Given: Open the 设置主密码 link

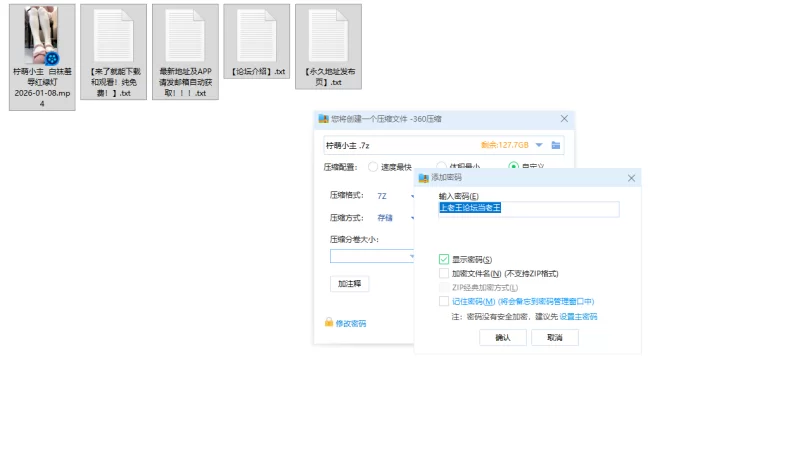Looking at the screenshot, I should [578, 317].
